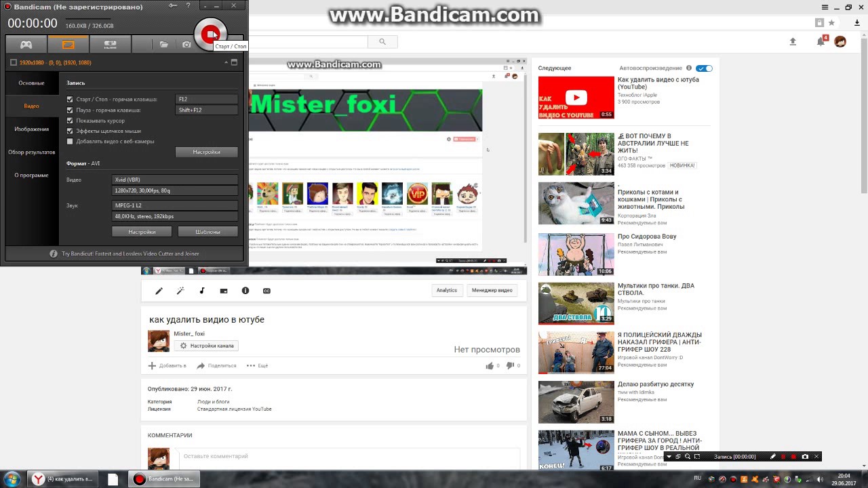Viewport: 868px width, 488px height.
Task: Click the magnifier icon in recording bar
Action: click(x=688, y=457)
